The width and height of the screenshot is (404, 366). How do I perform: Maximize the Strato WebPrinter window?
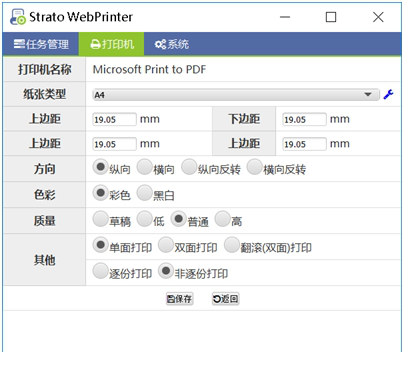coord(331,17)
